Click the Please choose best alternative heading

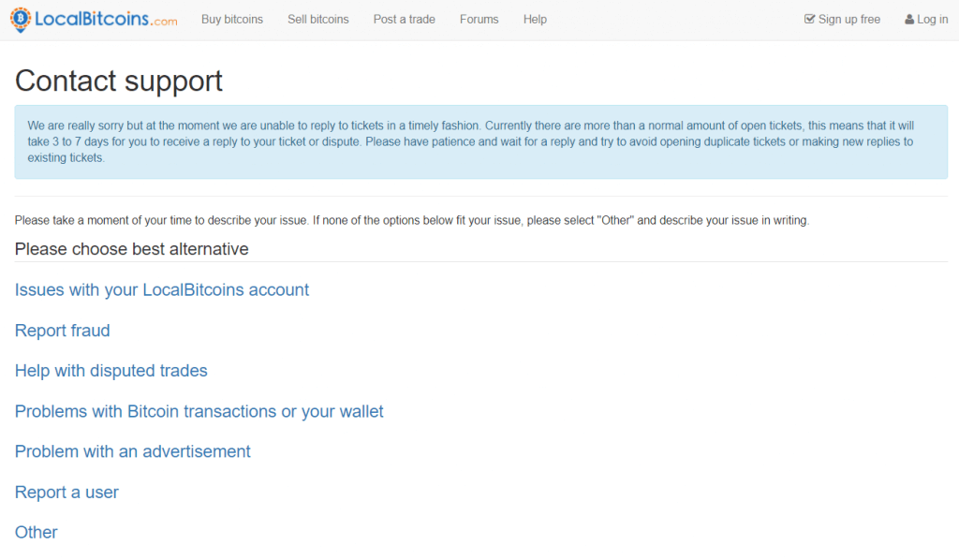[131, 249]
